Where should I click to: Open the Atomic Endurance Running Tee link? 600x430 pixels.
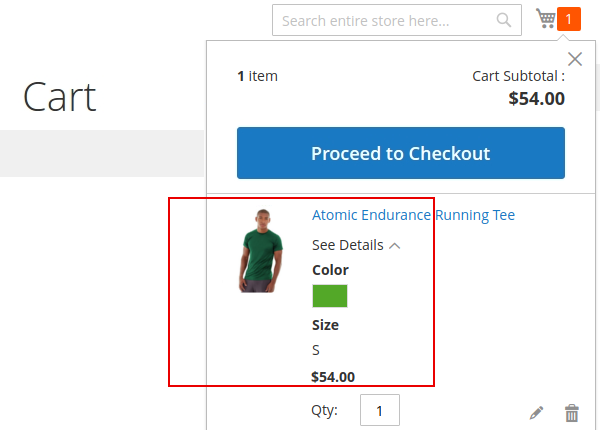coord(413,215)
